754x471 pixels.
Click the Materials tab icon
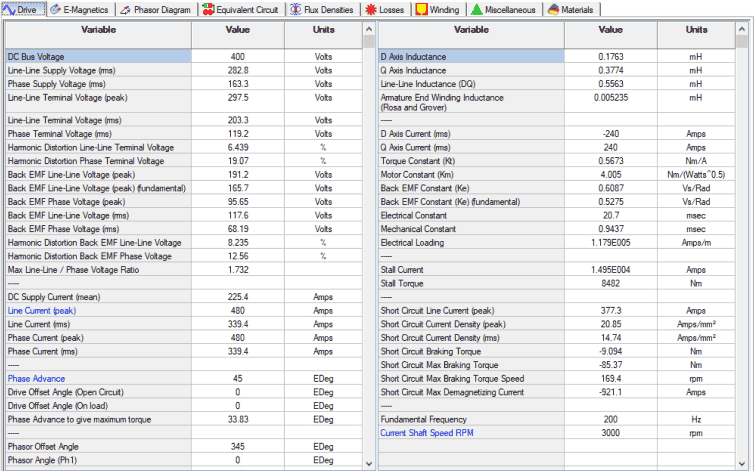[x=553, y=9]
